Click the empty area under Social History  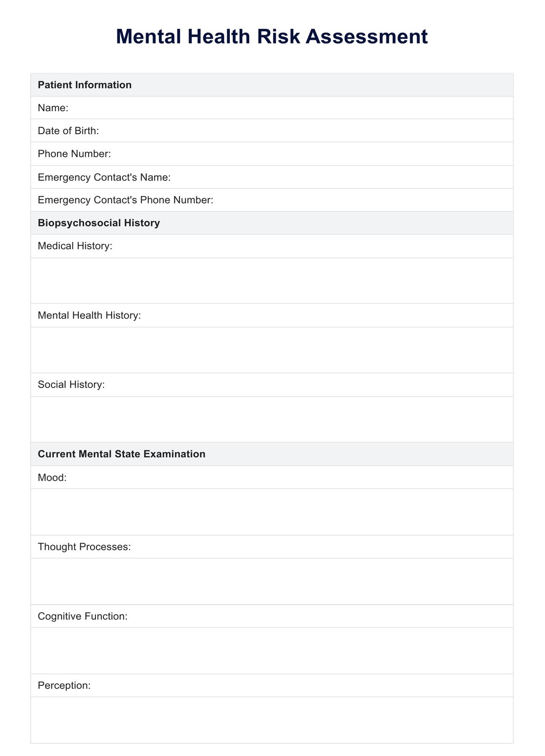coord(272,419)
